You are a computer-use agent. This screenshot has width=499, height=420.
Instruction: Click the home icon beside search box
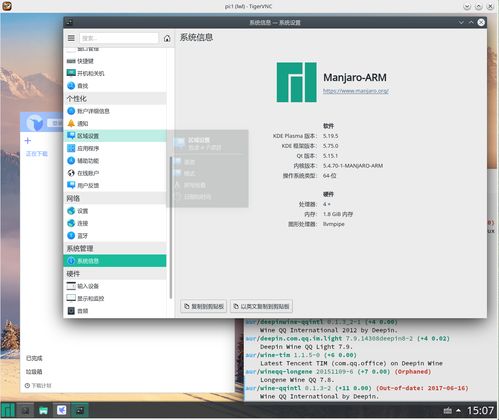click(x=167, y=38)
